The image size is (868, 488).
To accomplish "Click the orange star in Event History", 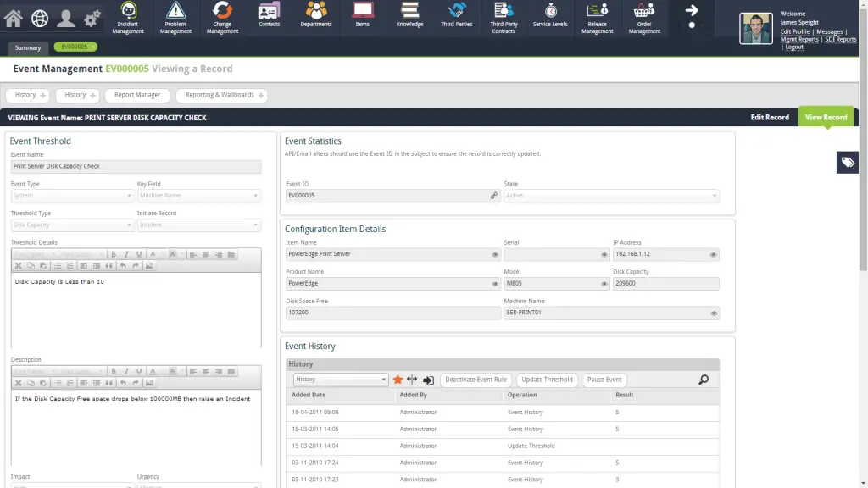I will [398, 380].
